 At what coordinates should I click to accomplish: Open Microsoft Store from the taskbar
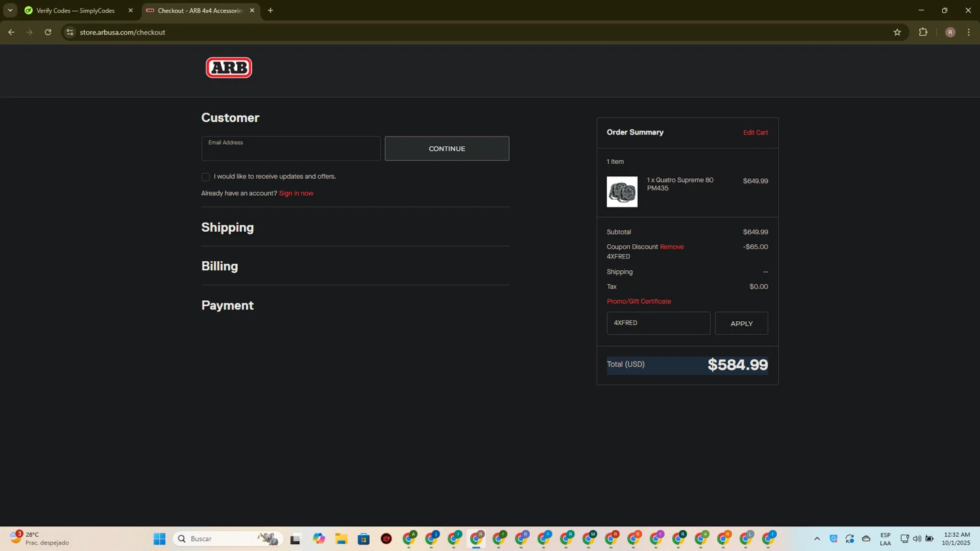coord(364,539)
